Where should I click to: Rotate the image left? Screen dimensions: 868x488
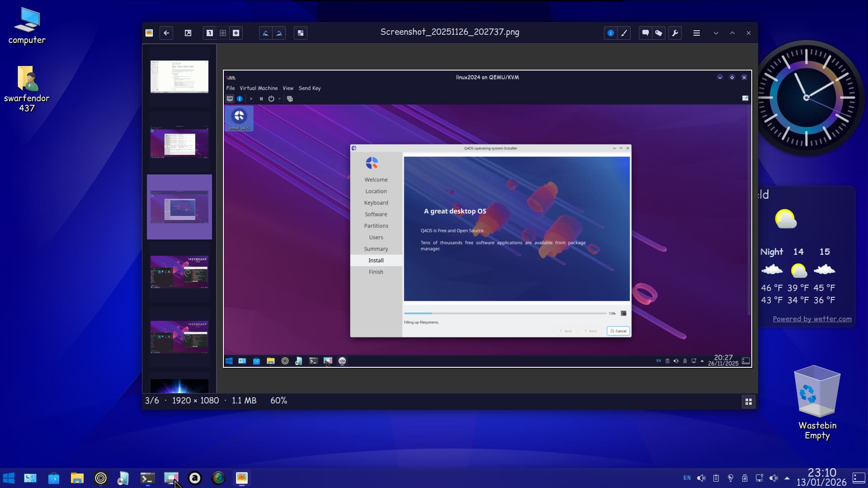pyautogui.click(x=266, y=33)
